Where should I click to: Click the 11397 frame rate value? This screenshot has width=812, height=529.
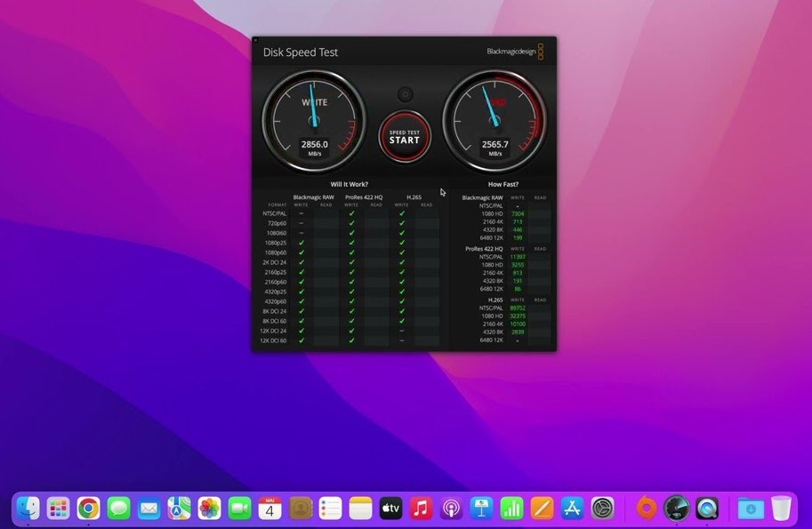tap(518, 257)
